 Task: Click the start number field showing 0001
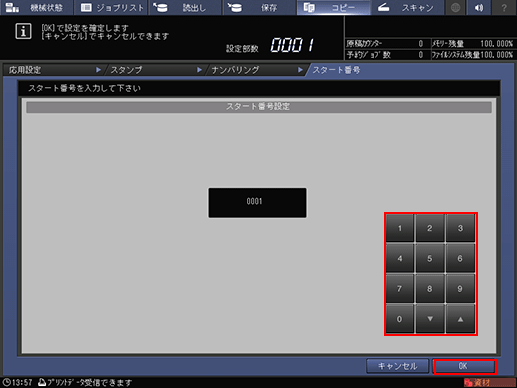point(257,203)
